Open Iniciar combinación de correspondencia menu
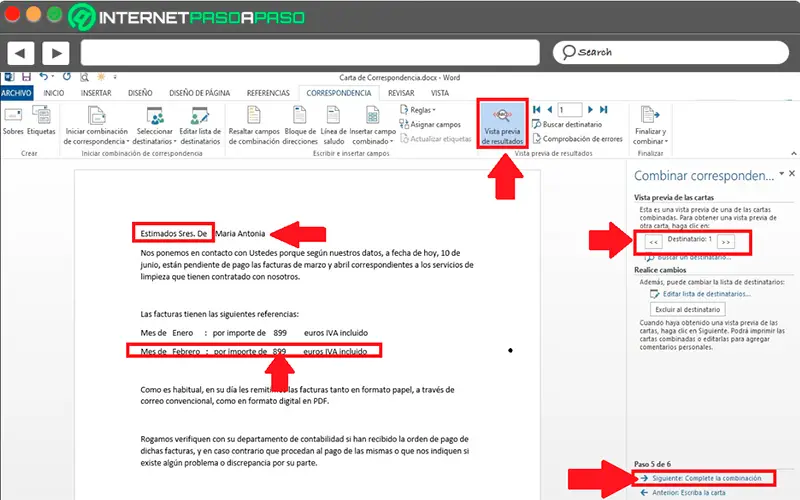 [96, 126]
